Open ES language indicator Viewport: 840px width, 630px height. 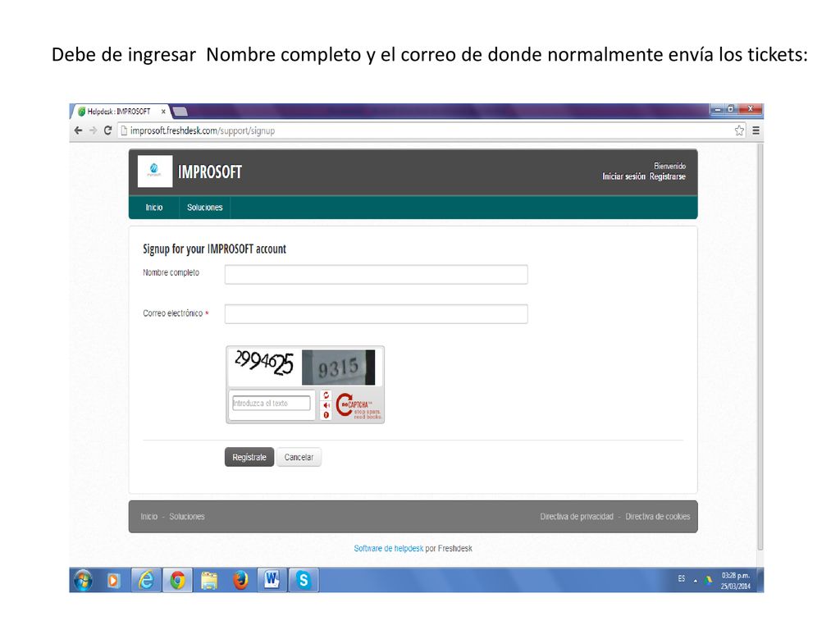click(682, 578)
